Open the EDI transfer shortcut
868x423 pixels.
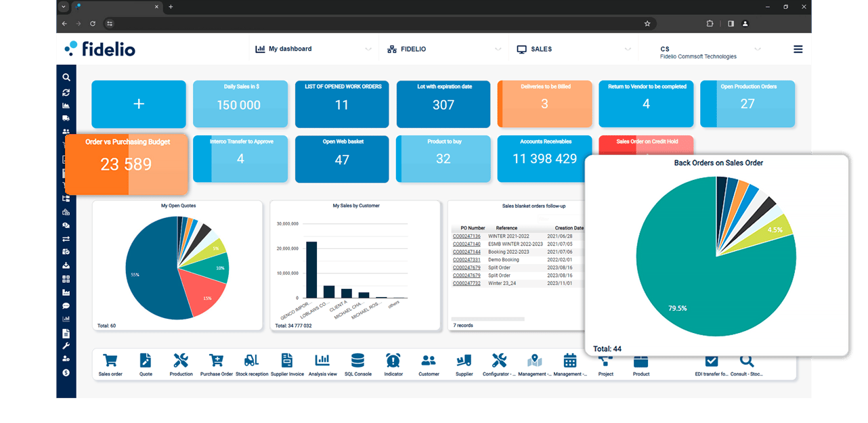pyautogui.click(x=712, y=365)
